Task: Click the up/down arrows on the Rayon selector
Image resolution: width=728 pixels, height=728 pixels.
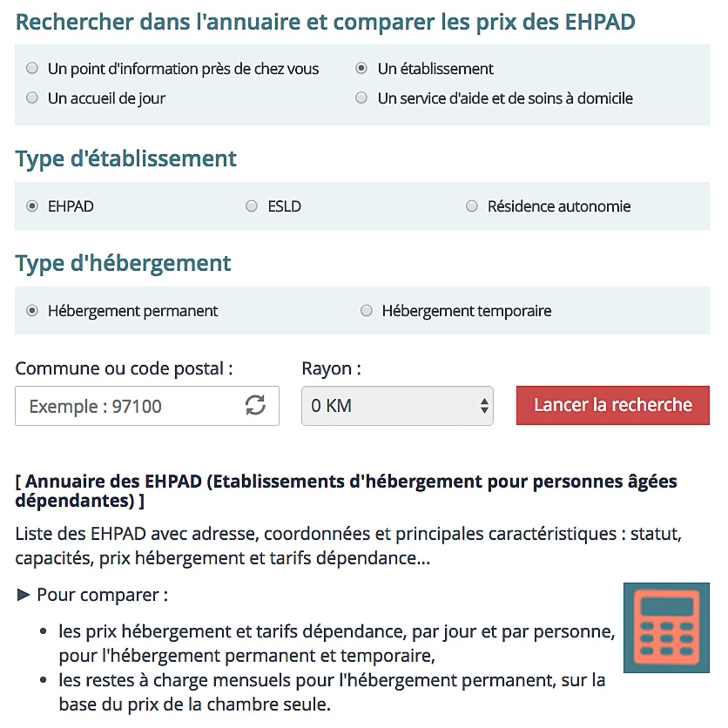Action: point(483,406)
